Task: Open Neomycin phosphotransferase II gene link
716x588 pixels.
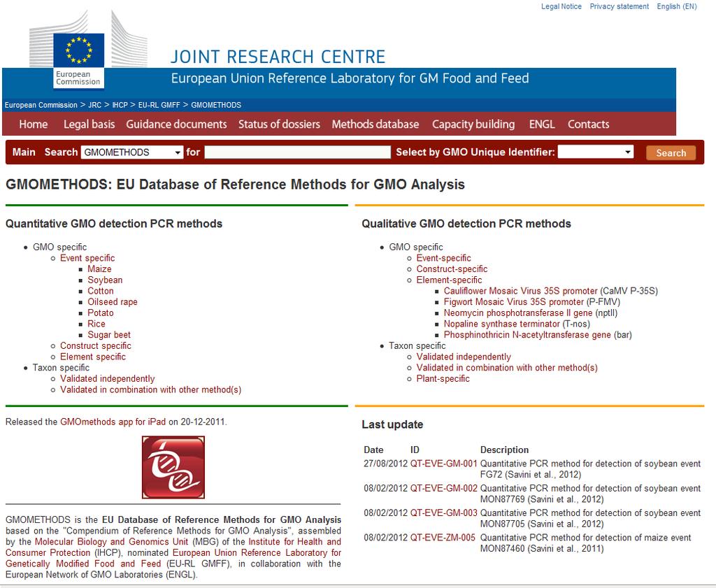Action: pos(518,313)
